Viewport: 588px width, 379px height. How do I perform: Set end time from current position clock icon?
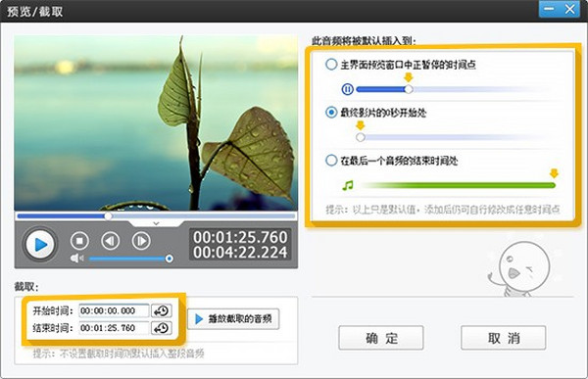(162, 328)
